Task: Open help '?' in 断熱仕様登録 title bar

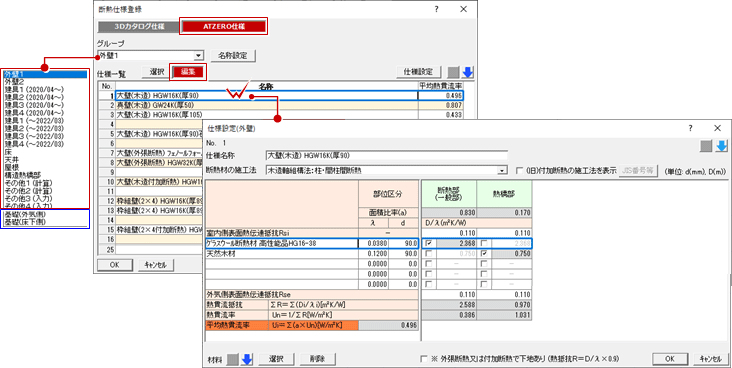Action: click(x=436, y=9)
